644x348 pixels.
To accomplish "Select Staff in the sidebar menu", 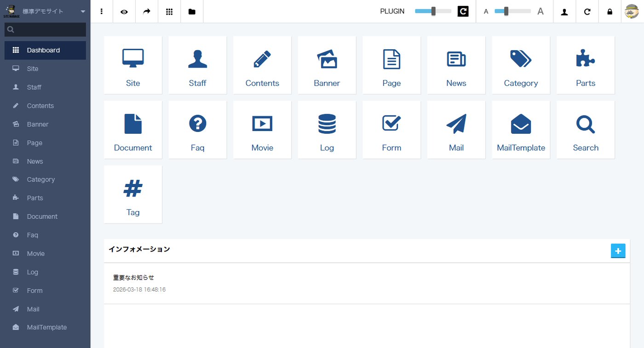I will click(x=45, y=87).
